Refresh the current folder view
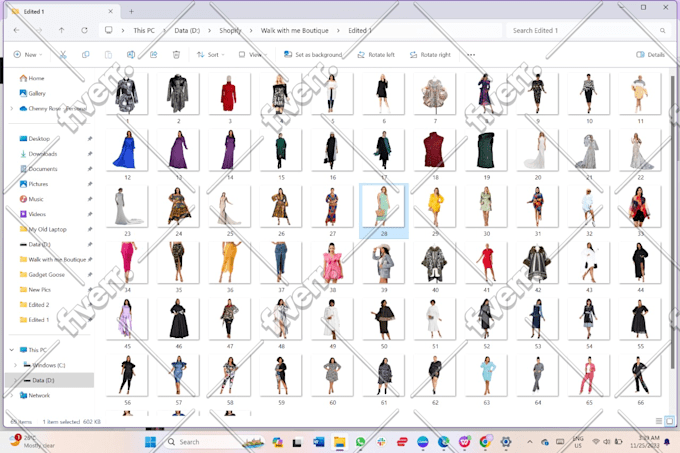680x453 pixels. click(84, 30)
